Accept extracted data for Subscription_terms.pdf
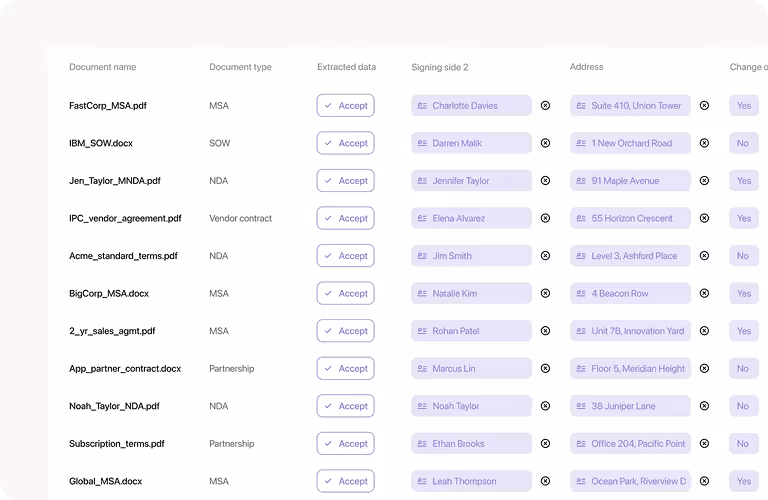 click(345, 444)
